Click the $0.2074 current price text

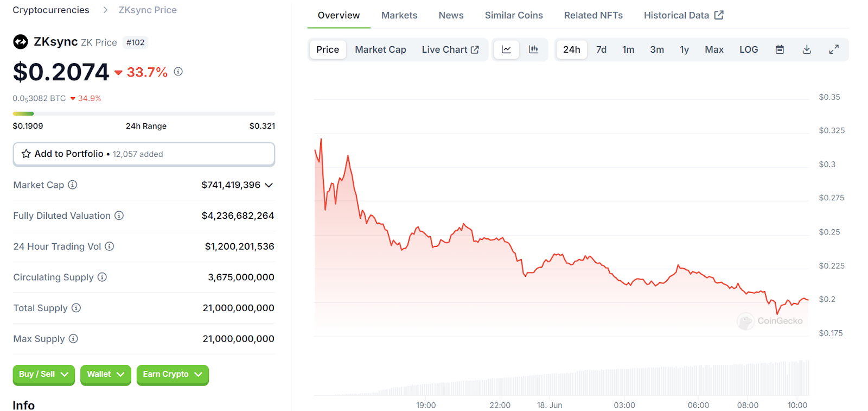click(x=61, y=72)
